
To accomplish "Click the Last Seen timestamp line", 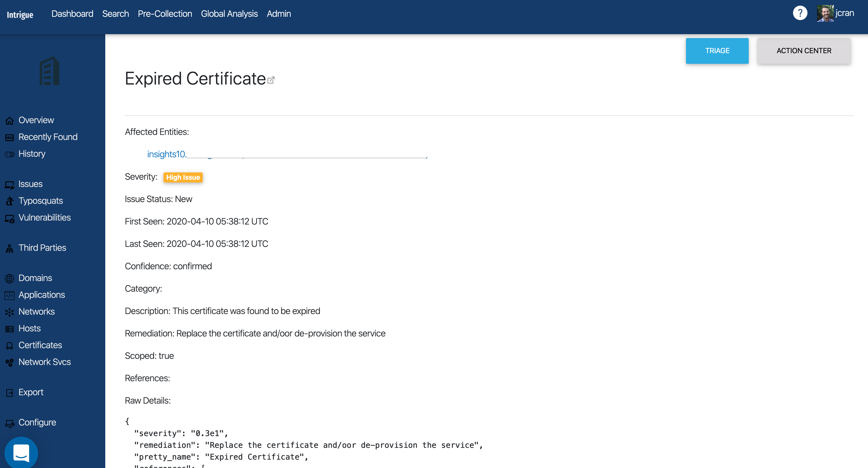I will pyautogui.click(x=197, y=244).
